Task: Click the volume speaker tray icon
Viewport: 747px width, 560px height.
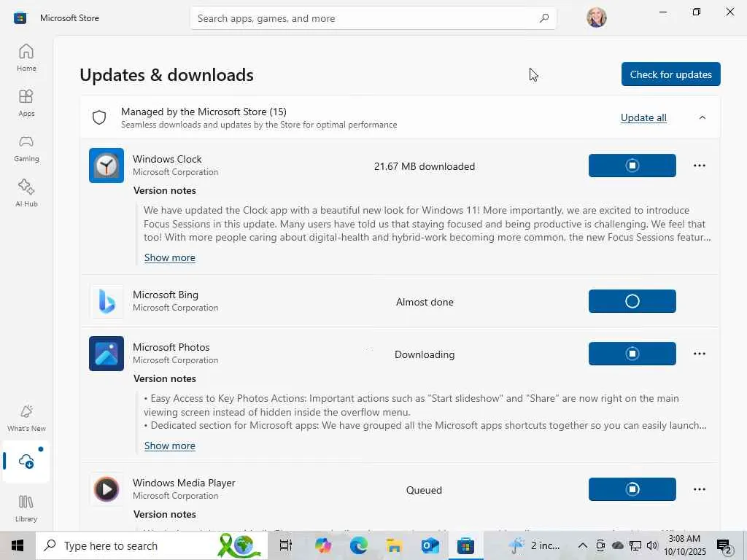Action: click(652, 545)
